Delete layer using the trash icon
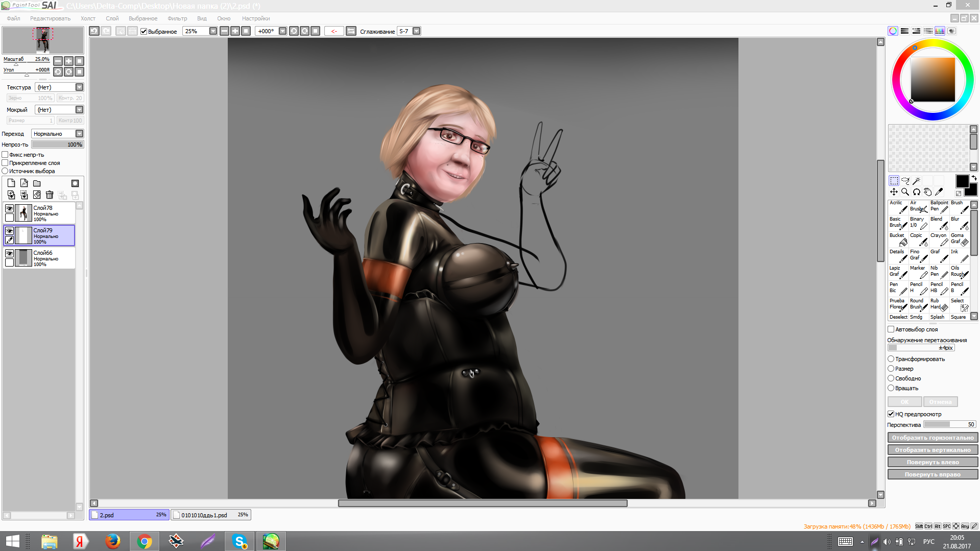 [50, 195]
